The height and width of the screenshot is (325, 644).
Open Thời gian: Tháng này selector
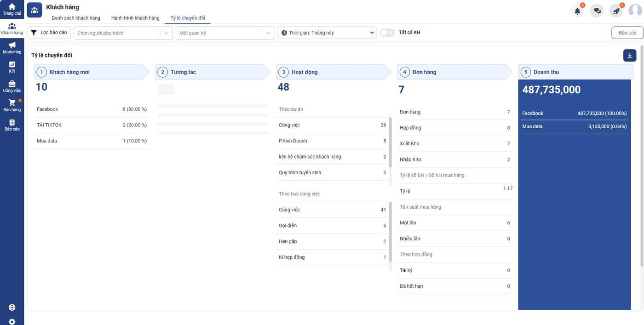(327, 33)
